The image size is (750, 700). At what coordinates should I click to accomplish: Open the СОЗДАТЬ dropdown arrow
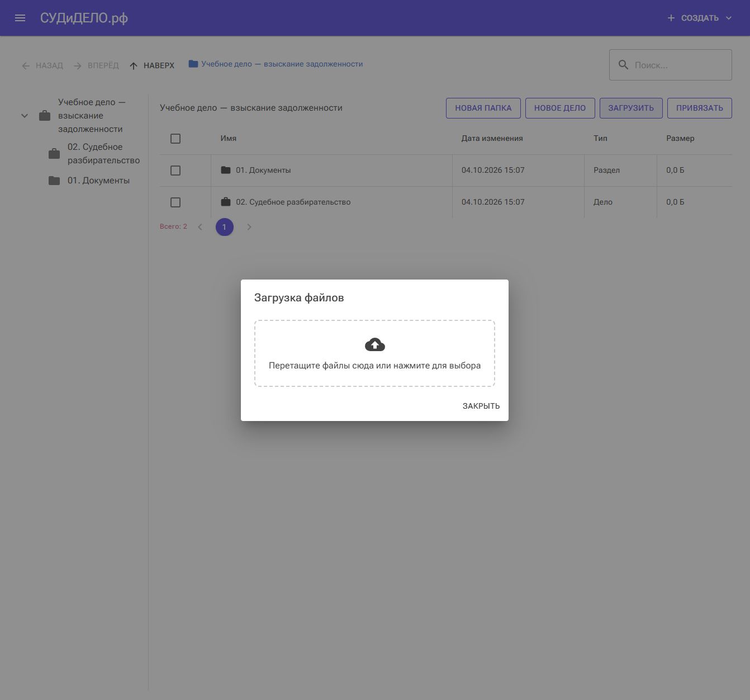pos(728,18)
